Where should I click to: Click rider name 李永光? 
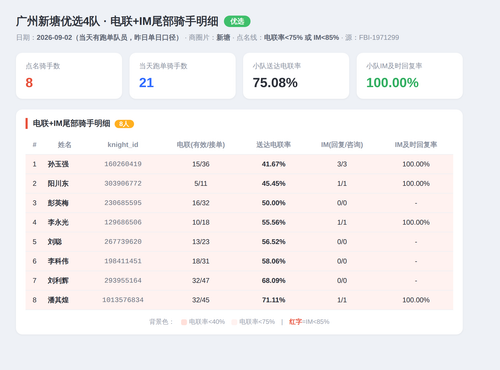pyautogui.click(x=58, y=222)
